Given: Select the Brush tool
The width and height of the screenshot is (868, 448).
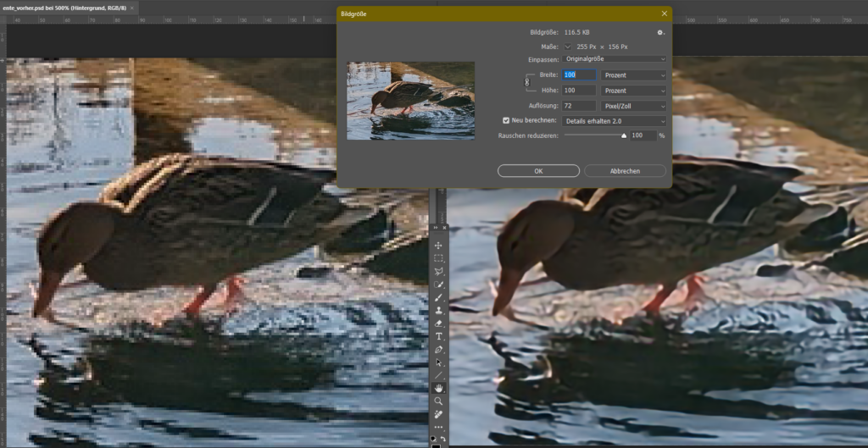Looking at the screenshot, I should pos(438,297).
